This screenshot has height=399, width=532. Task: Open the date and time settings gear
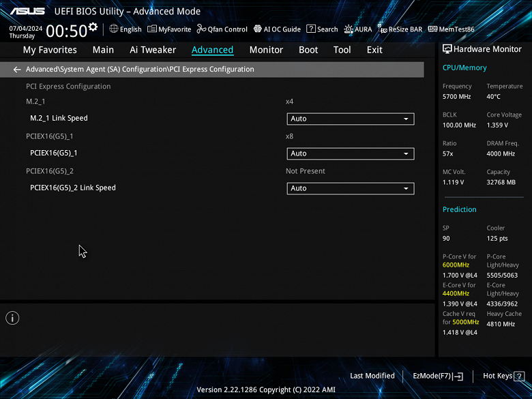(93, 27)
